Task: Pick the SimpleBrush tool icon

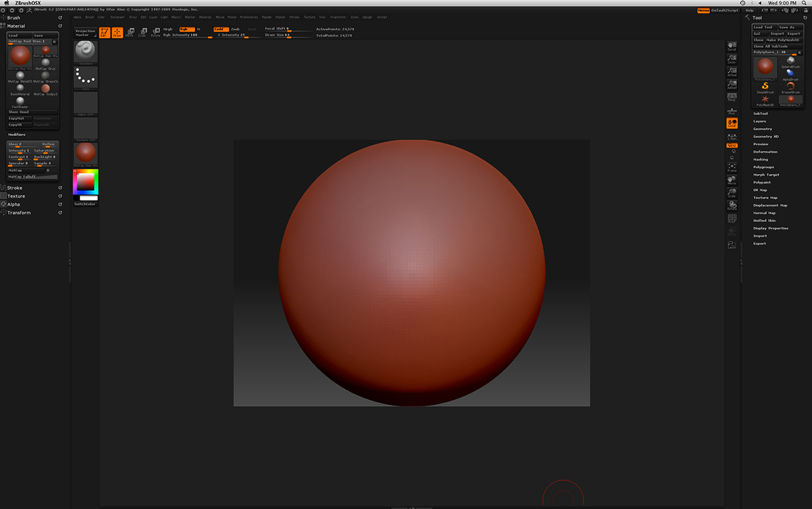Action: pyautogui.click(x=765, y=87)
